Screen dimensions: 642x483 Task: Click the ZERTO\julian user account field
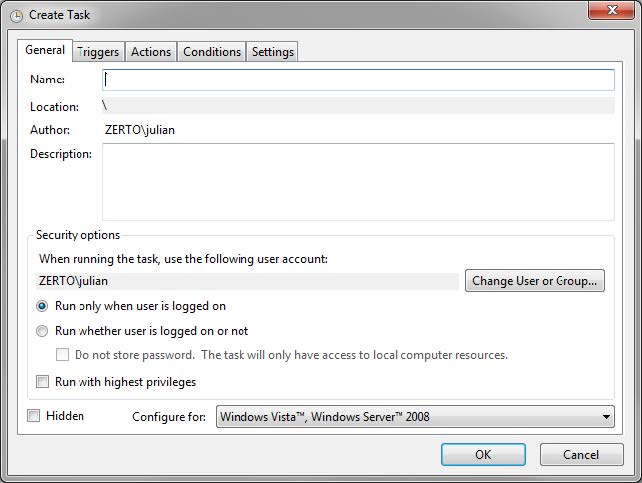point(247,281)
